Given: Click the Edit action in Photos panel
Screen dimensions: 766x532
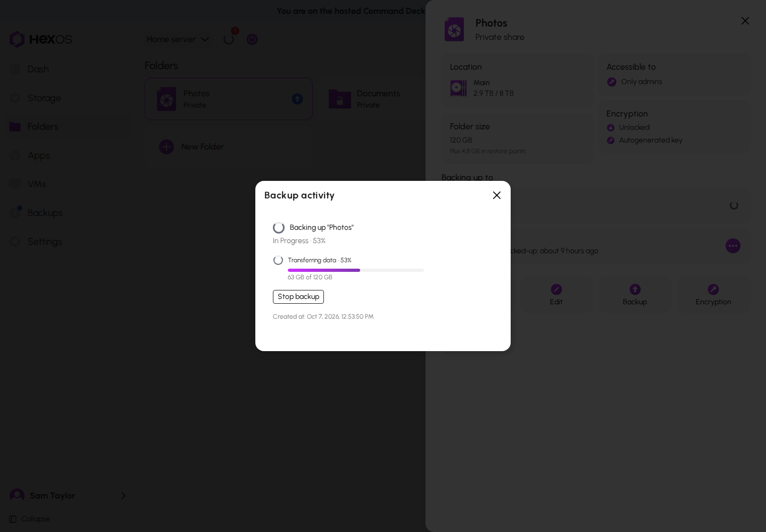Looking at the screenshot, I should click(556, 295).
